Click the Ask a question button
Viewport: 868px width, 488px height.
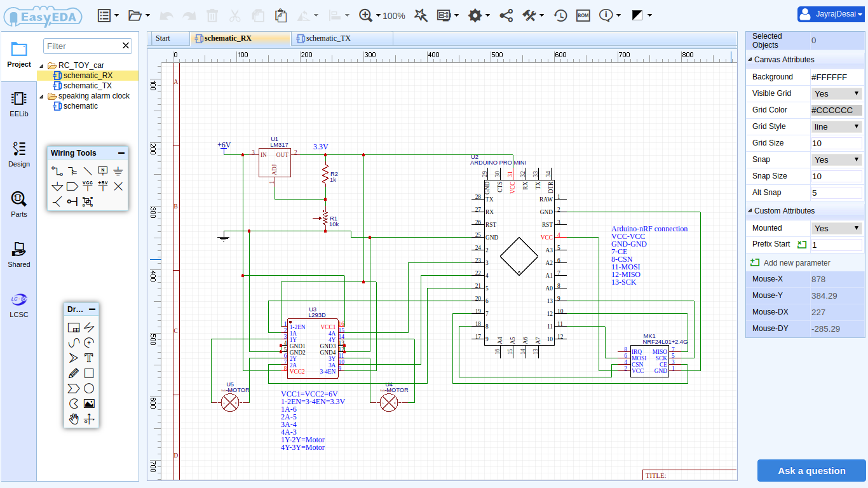[x=811, y=471]
